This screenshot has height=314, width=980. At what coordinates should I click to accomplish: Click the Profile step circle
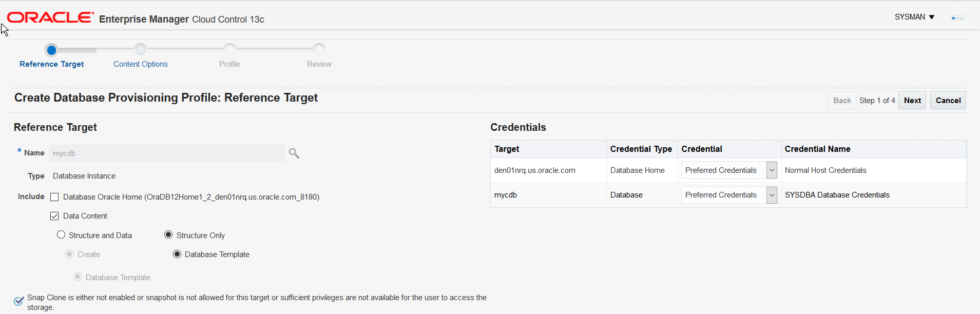[229, 50]
